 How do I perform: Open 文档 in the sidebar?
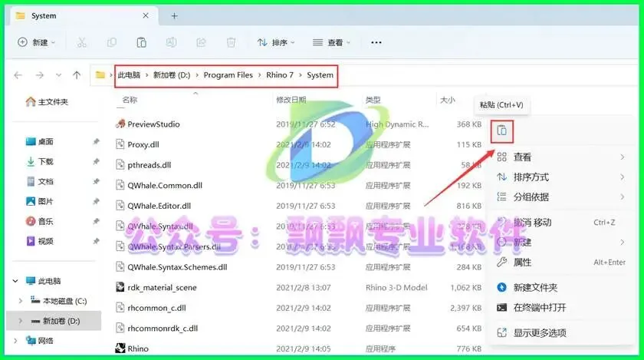(40, 181)
